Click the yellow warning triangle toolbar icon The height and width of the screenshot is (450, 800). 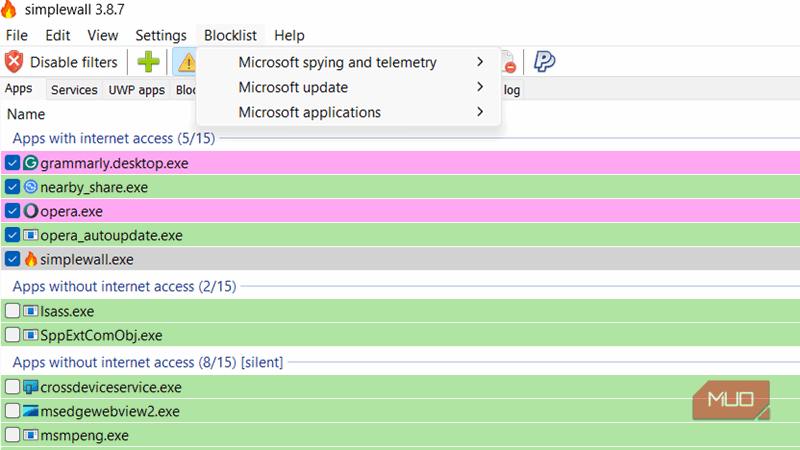tap(185, 62)
